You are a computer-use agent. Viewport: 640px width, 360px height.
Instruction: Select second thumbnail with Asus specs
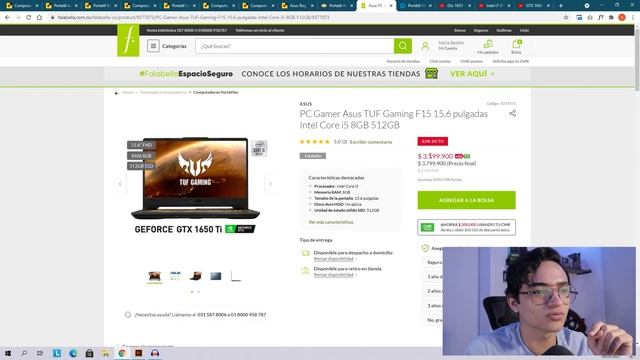175,276
